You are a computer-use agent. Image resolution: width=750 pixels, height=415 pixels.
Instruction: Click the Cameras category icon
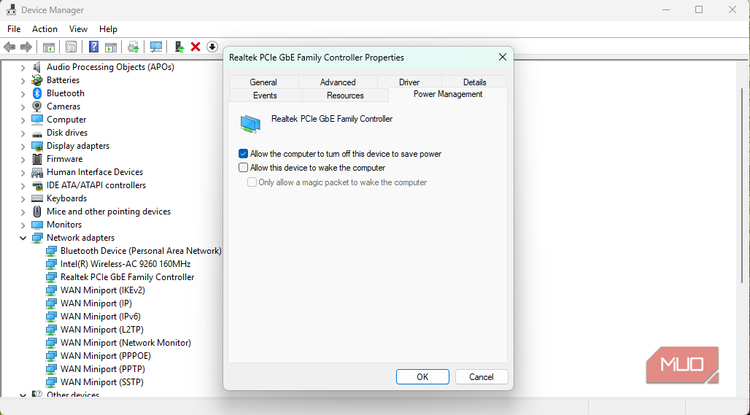[37, 106]
